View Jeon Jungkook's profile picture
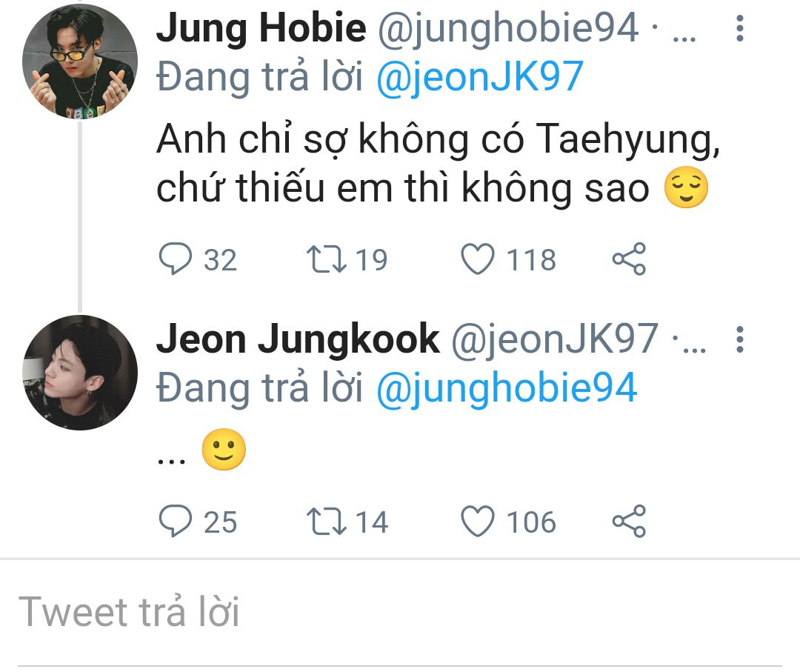The image size is (800, 672). pyautogui.click(x=80, y=373)
